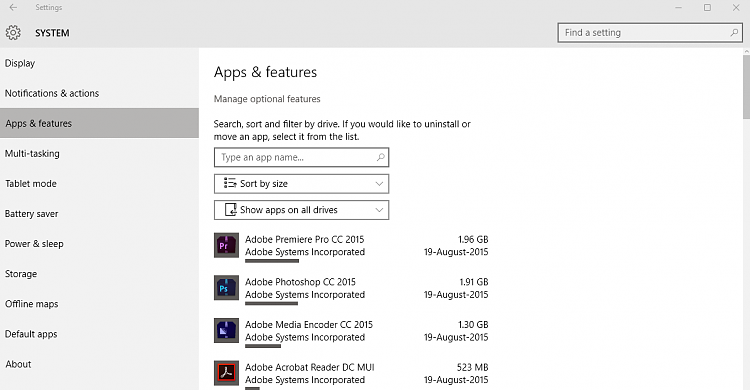Click the 1.91 GB size value
The image size is (750, 390).
474,282
